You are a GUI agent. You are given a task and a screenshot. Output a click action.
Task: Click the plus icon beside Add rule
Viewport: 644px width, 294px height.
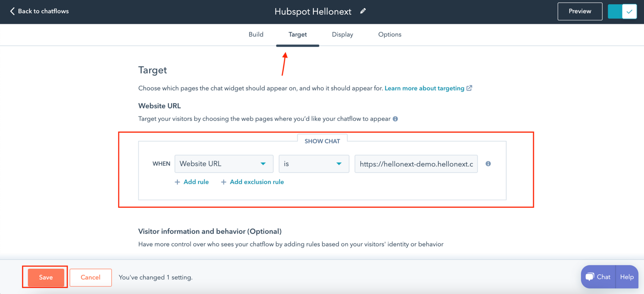[177, 182]
